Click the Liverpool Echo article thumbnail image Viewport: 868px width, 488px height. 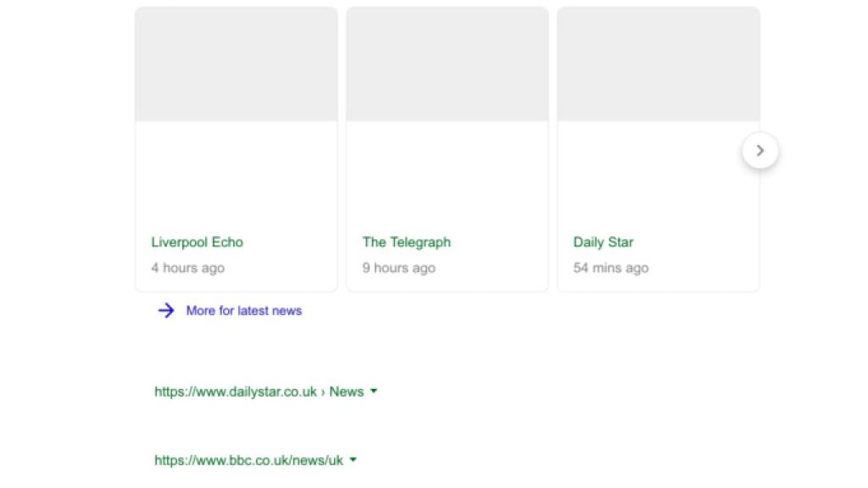coord(236,63)
